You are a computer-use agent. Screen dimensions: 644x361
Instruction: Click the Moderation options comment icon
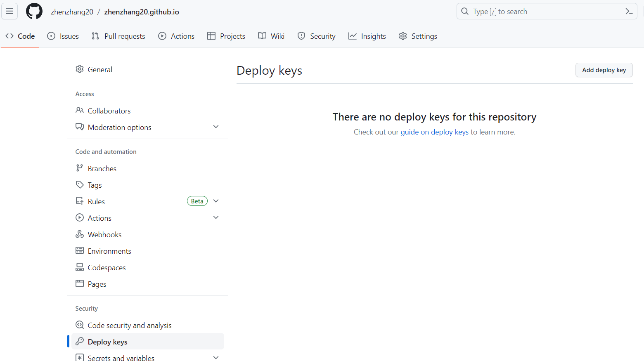[x=80, y=127]
